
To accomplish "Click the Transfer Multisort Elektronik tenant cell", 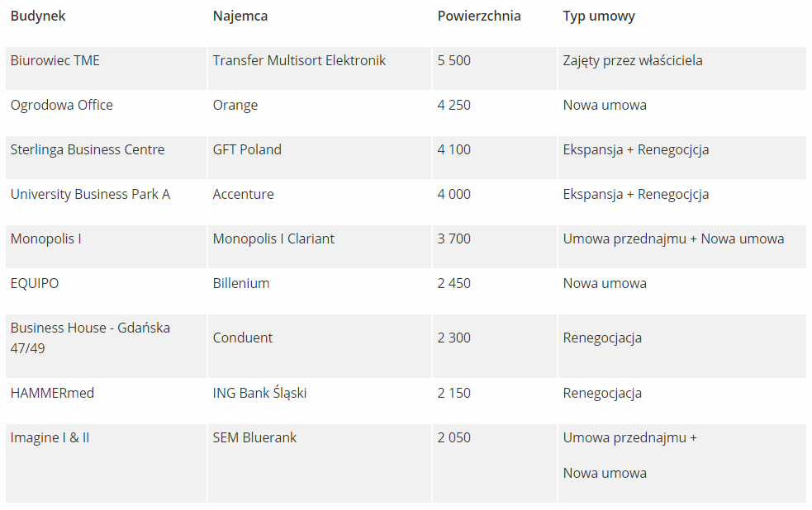I will 299,60.
